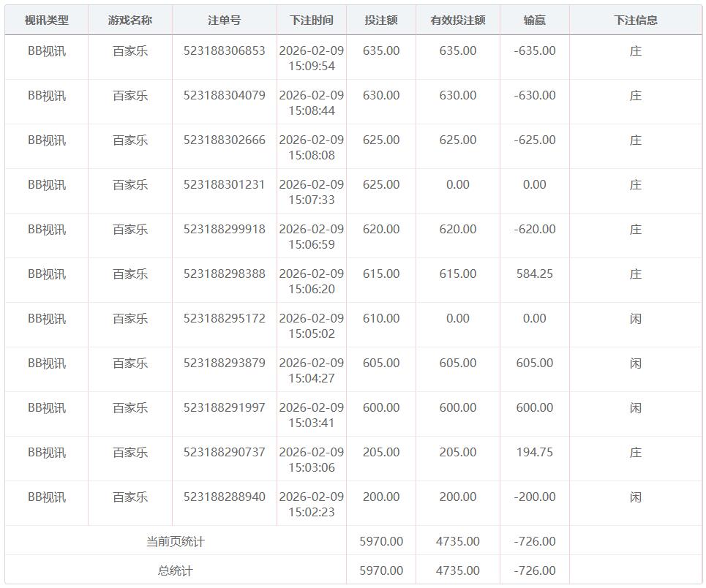
Task: Select order number 523188301231
Action: pyautogui.click(x=224, y=185)
